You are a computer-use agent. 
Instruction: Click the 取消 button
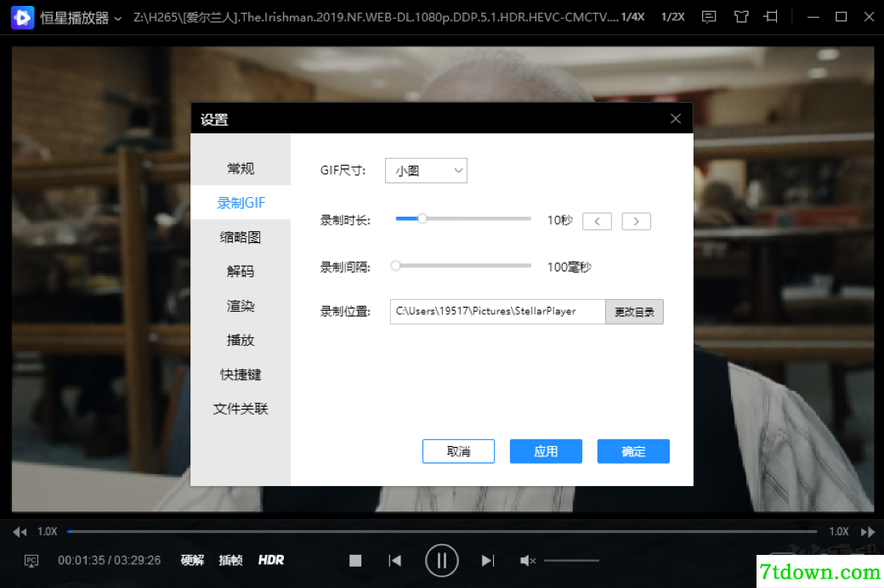coord(458,451)
